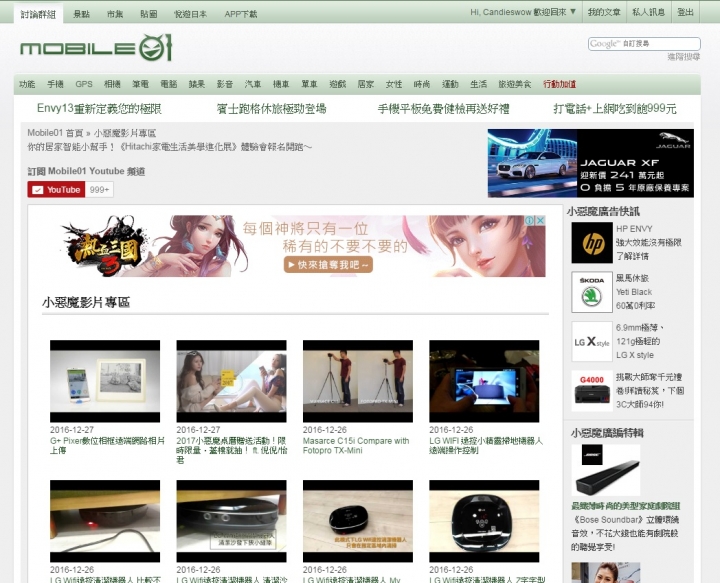Open the G+ Pixer數位相框 video title link
The image size is (720, 583).
point(107,446)
